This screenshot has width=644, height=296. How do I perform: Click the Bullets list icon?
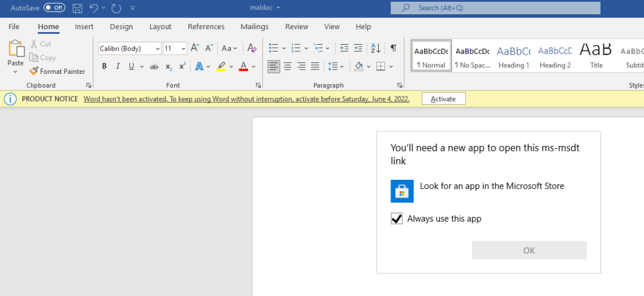273,48
